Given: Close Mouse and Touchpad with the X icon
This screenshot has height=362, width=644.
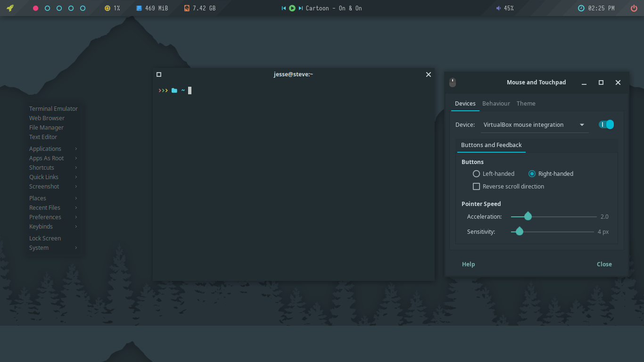Looking at the screenshot, I should tap(618, 82).
